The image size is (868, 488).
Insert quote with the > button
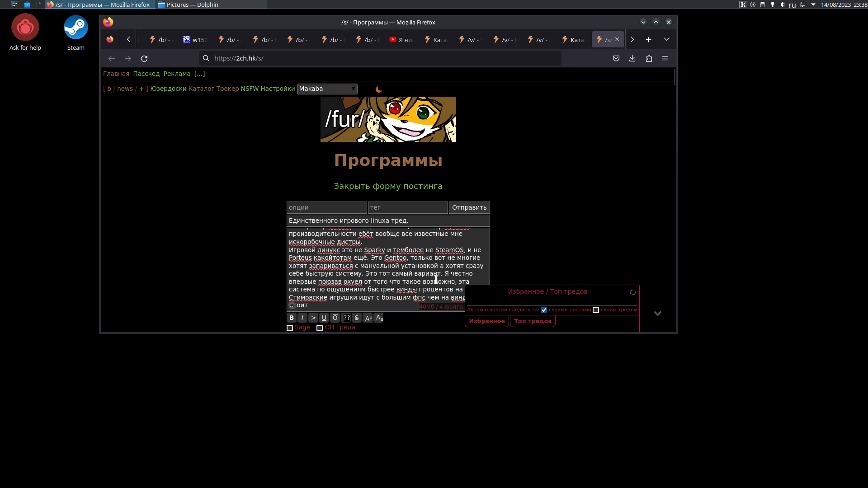(313, 318)
